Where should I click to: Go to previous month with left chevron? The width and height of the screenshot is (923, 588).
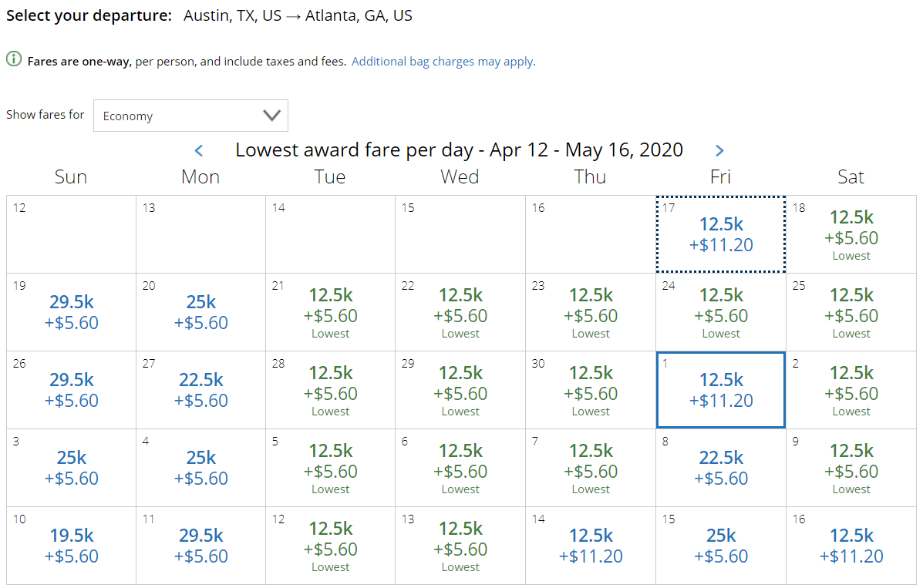tap(198, 151)
